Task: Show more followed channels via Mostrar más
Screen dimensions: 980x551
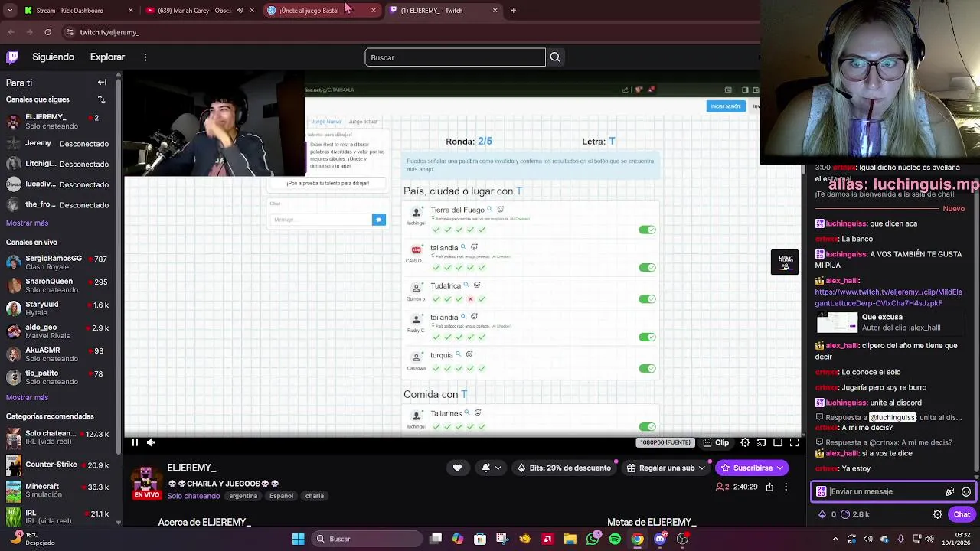Action: [x=27, y=223]
